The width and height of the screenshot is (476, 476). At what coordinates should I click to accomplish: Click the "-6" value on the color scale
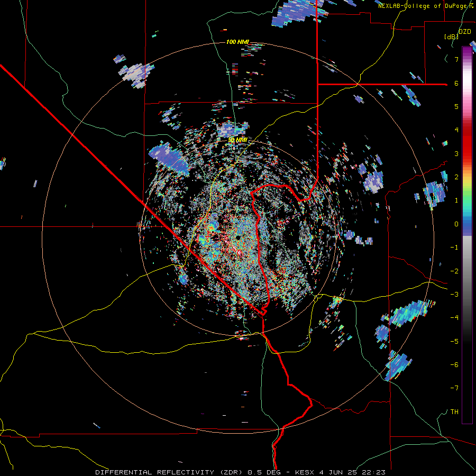click(454, 365)
